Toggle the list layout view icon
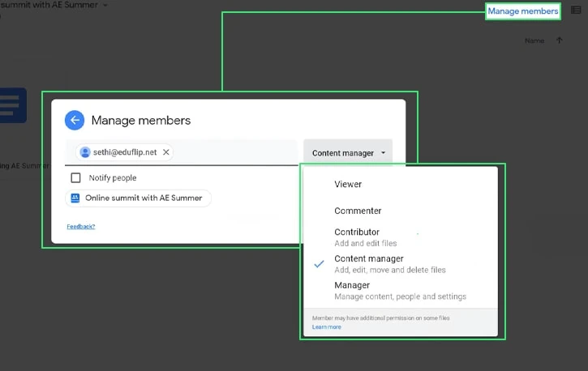 pyautogui.click(x=576, y=10)
